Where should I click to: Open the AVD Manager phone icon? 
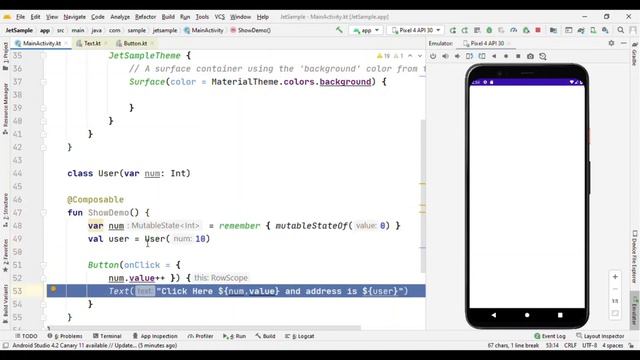point(593,30)
